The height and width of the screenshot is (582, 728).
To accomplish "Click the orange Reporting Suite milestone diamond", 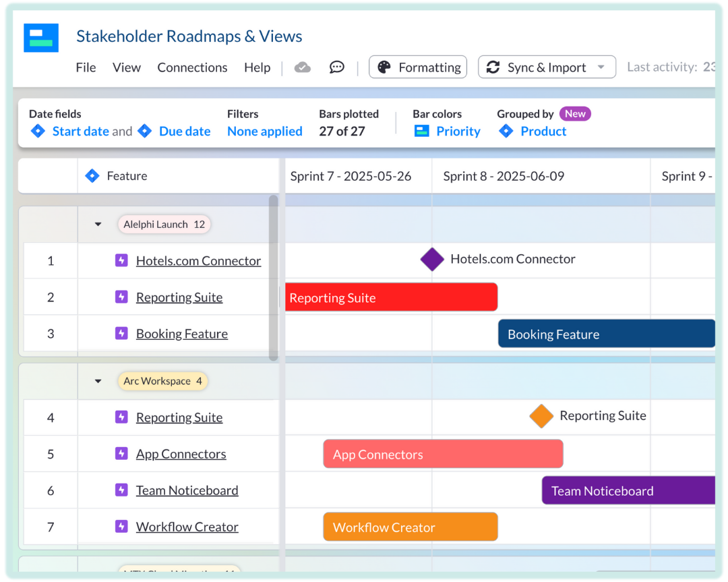I will (x=541, y=415).
